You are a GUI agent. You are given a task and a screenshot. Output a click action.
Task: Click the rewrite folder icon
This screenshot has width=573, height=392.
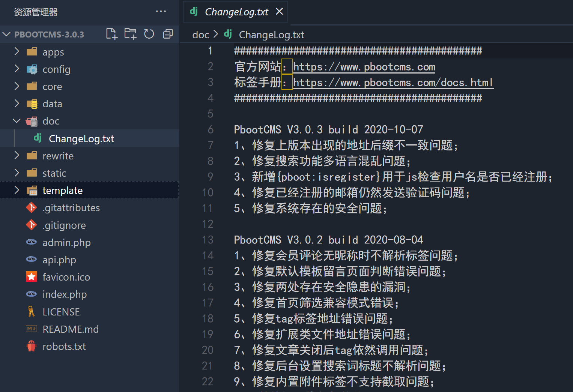point(32,155)
